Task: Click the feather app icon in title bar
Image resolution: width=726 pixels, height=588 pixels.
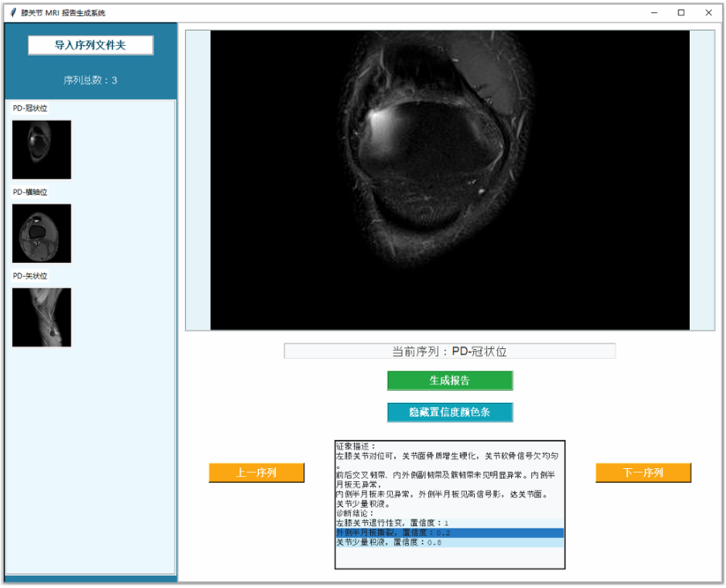Action: click(13, 13)
